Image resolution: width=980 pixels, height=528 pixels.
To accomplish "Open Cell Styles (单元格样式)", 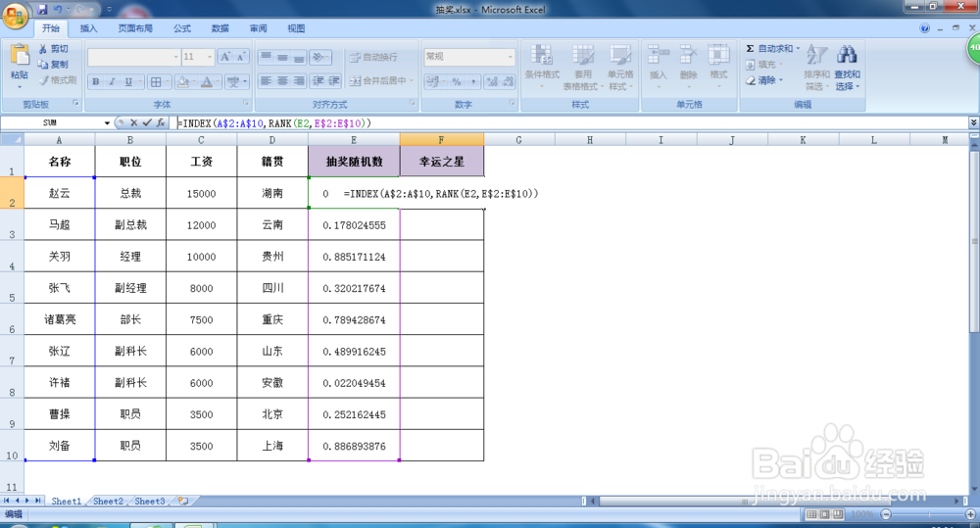I will tap(620, 67).
